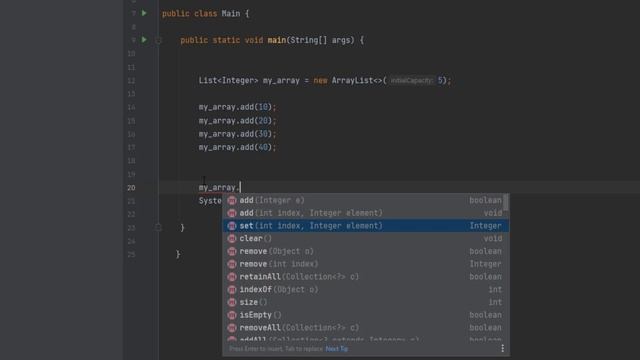
Task: Select removeAll(Collection<?> c) suggestion
Action: pos(366,328)
